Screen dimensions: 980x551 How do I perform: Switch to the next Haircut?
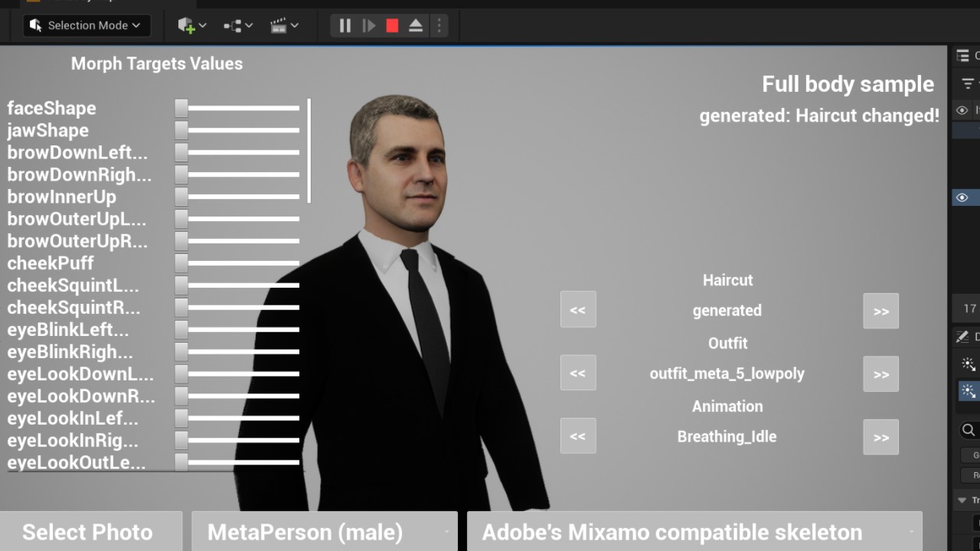pos(880,311)
